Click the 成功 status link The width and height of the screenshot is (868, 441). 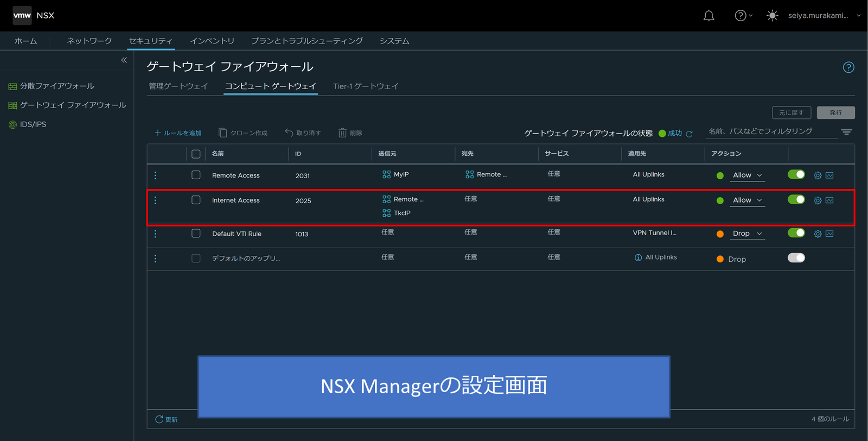[675, 133]
